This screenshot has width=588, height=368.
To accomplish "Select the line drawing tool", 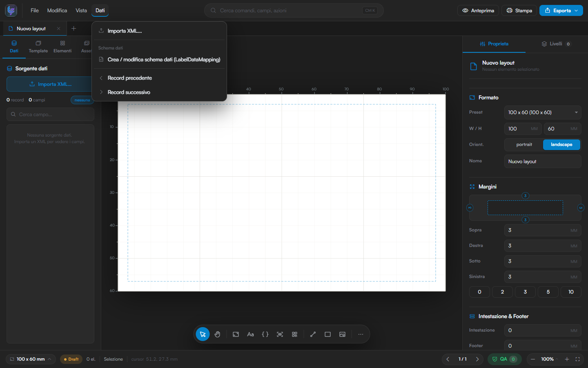I will pos(313,334).
